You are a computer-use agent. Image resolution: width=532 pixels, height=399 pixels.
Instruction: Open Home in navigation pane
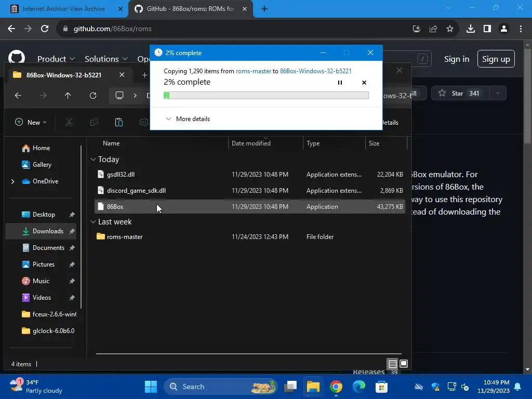pos(36,148)
